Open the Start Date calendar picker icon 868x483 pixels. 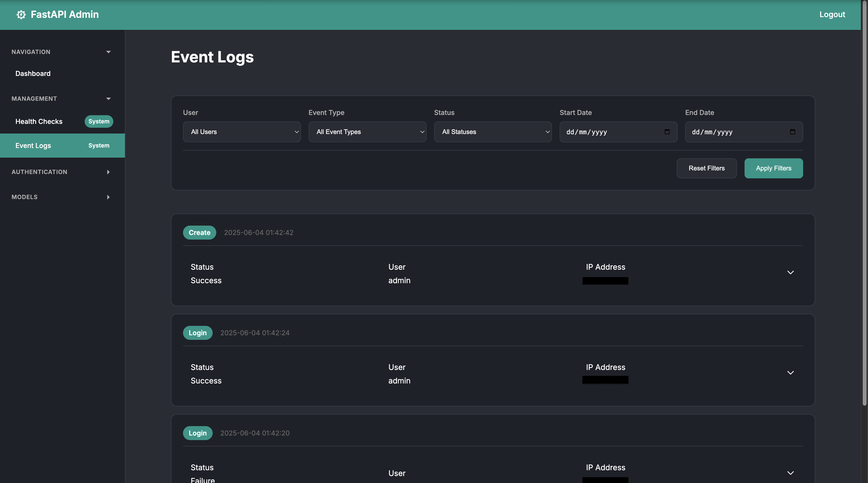click(667, 132)
